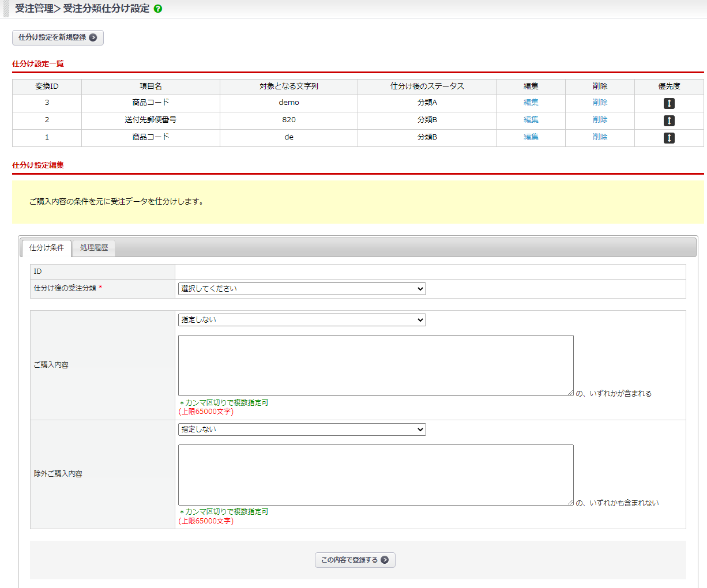Click the 除外ご購入内容 text area

click(x=375, y=475)
